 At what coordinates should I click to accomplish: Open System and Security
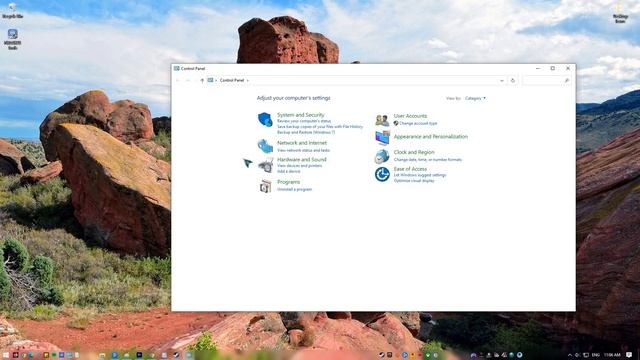[x=301, y=115]
